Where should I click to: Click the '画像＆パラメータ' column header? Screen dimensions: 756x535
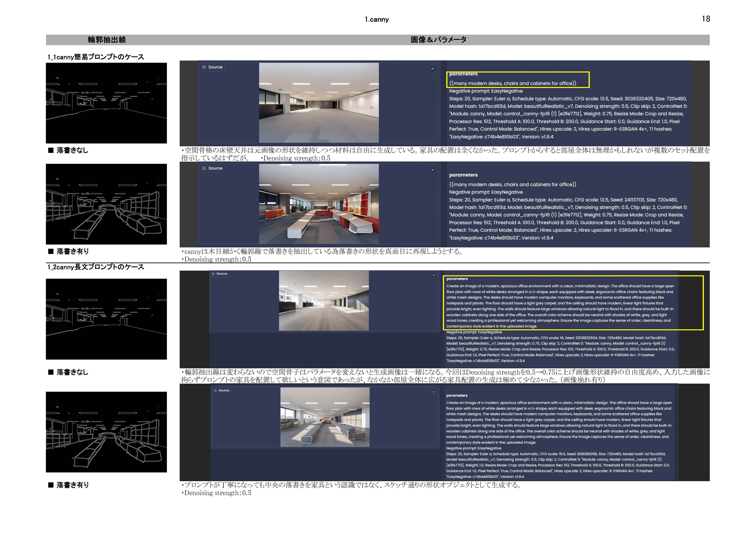point(438,40)
